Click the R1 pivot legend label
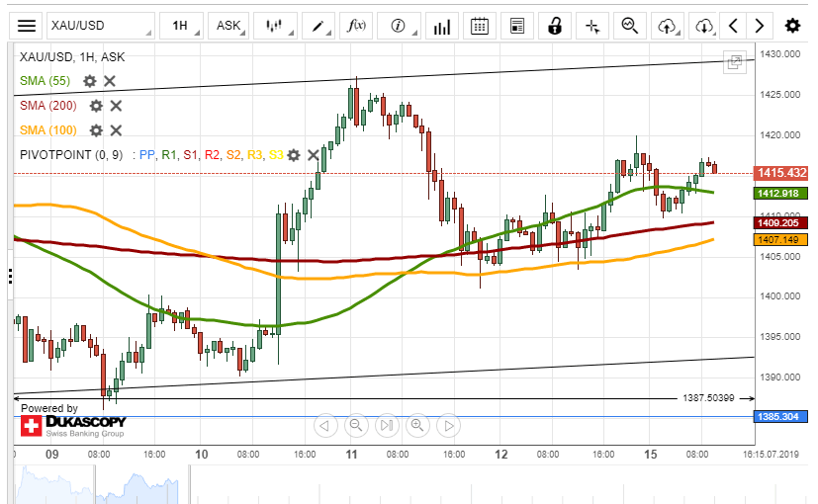Viewport: 818px width, 504px height. (168, 155)
